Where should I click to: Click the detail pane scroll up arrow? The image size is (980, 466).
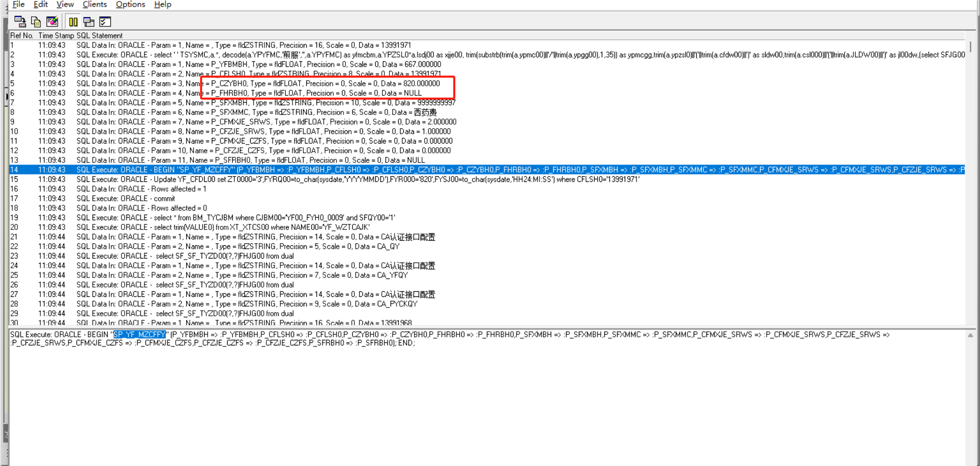[x=970, y=335]
